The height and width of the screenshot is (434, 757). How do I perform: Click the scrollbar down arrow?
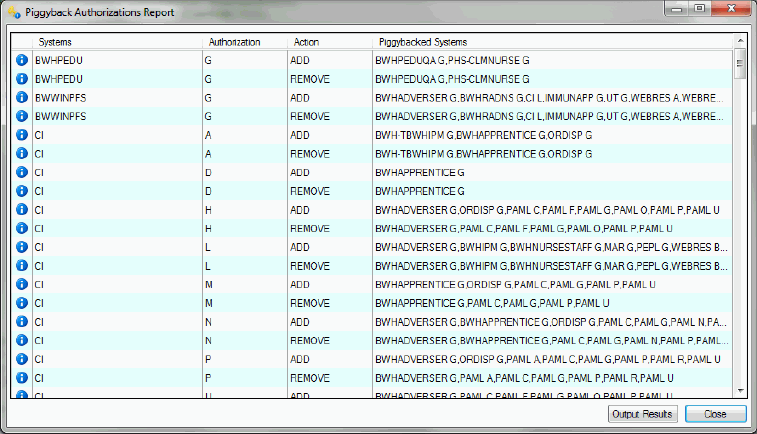740,390
